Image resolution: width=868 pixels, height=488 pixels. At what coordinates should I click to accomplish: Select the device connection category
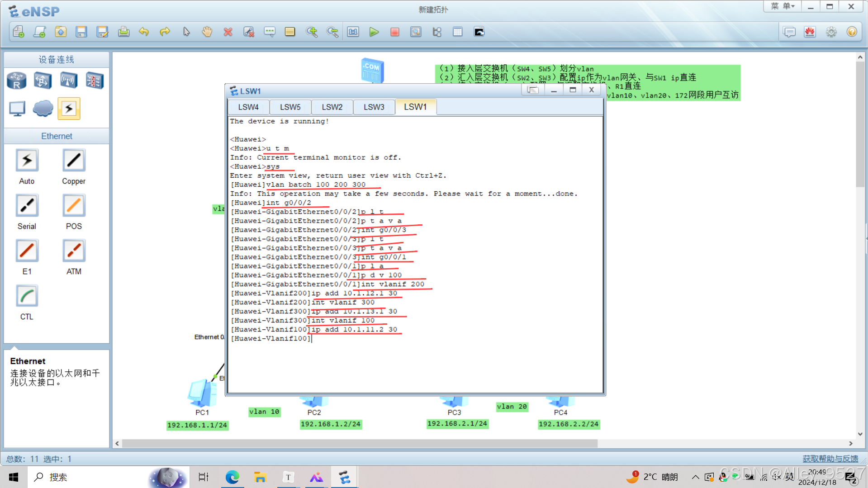coord(69,109)
